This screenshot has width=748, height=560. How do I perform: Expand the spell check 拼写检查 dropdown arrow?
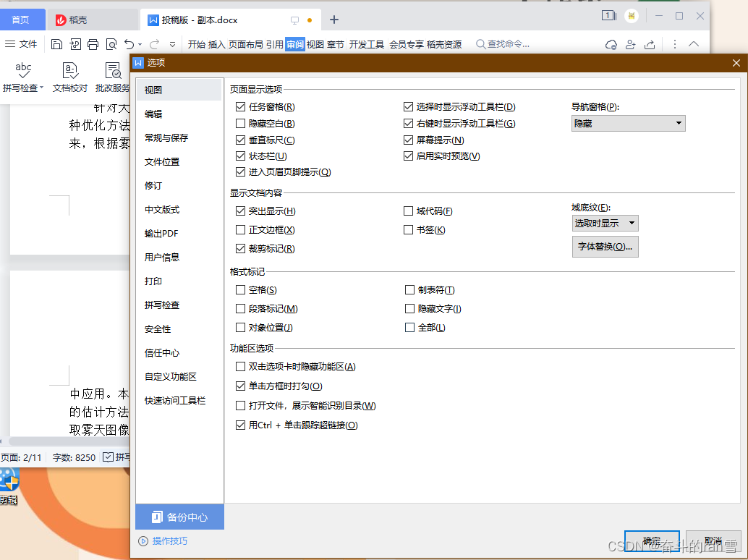click(41, 88)
